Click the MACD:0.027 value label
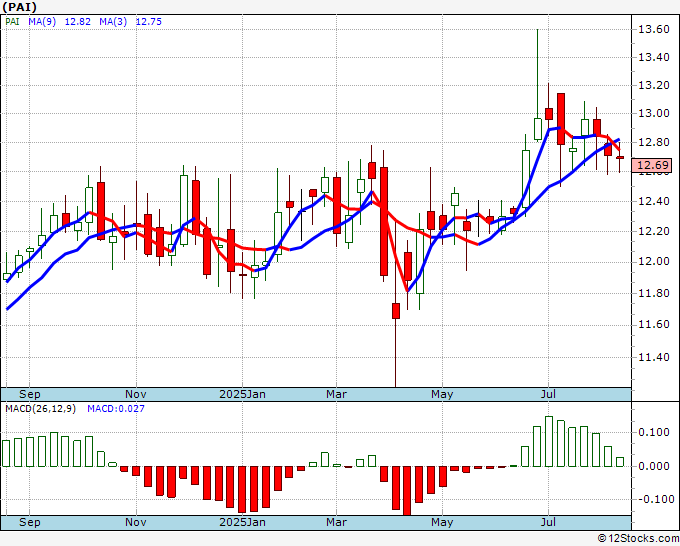Viewport: 680px width, 546px height. coord(116,409)
